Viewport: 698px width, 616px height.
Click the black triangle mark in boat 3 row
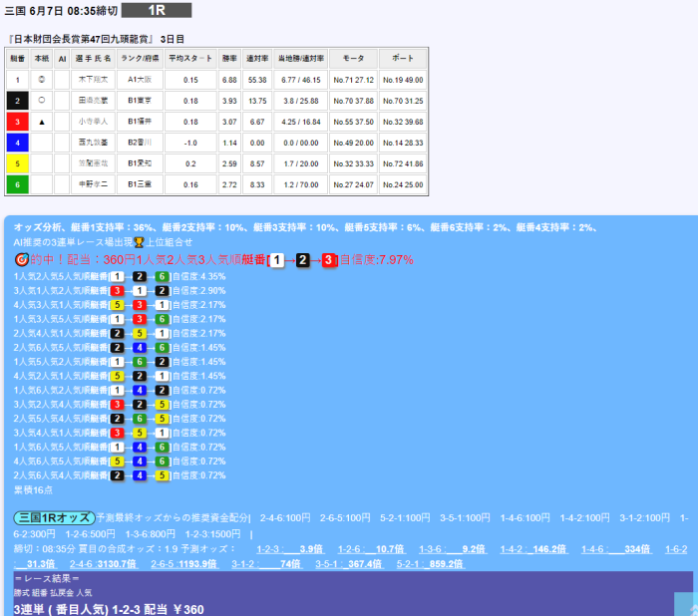(x=41, y=122)
